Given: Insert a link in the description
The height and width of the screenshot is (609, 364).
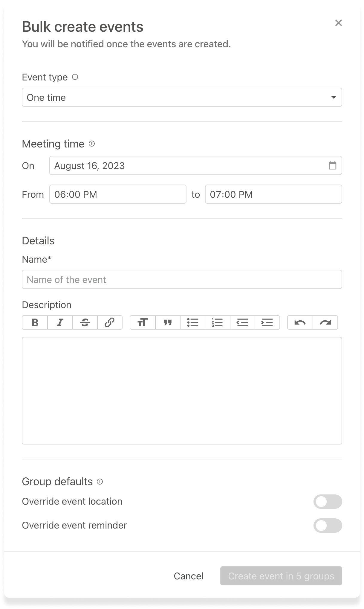Looking at the screenshot, I should point(110,322).
